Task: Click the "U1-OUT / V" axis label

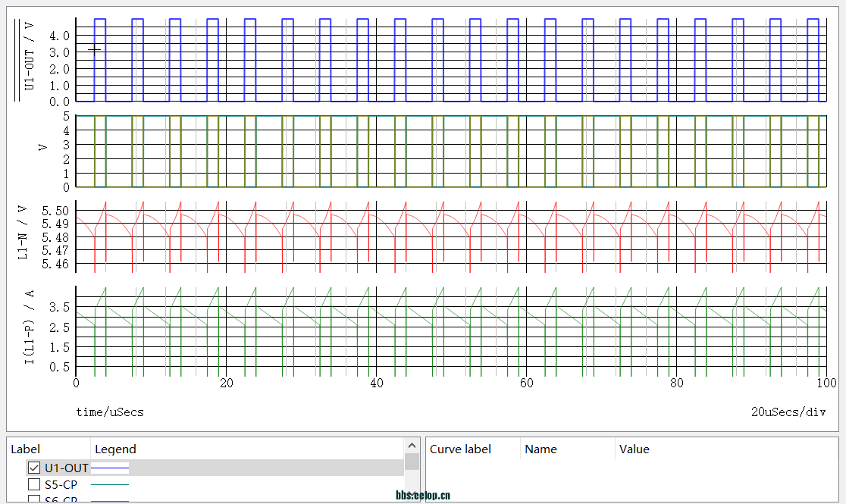Action: click(x=29, y=56)
